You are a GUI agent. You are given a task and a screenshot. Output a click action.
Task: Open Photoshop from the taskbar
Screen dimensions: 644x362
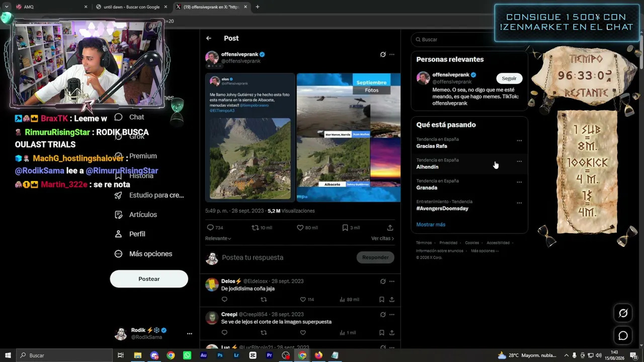click(x=220, y=355)
